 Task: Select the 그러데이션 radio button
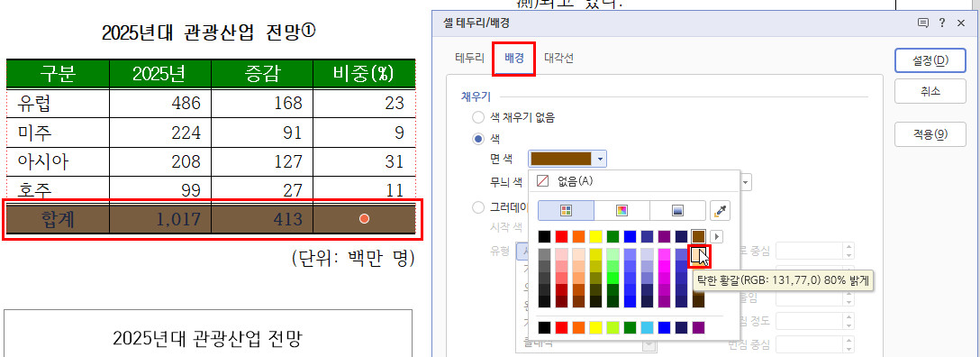coord(479,207)
